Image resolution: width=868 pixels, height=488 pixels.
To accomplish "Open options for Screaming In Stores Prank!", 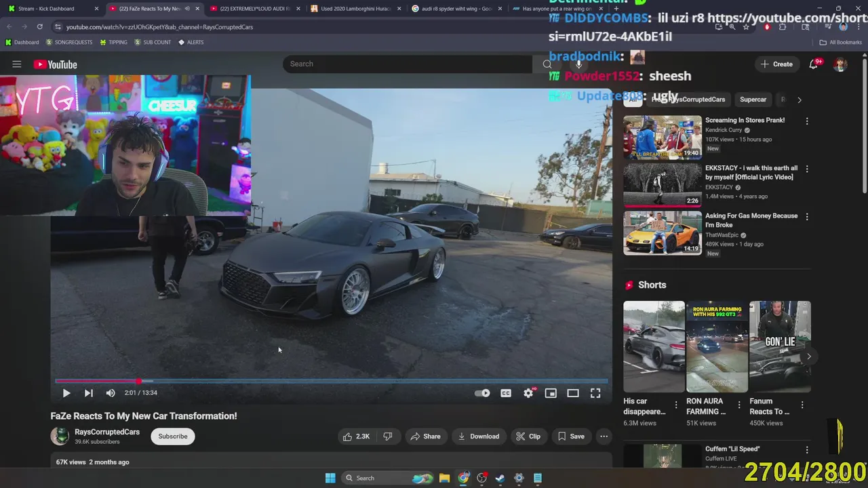I will [x=807, y=121].
